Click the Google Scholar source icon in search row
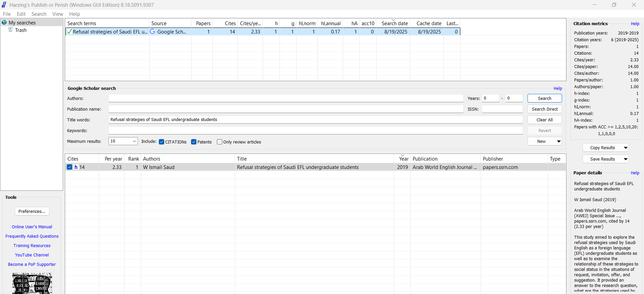The width and height of the screenshot is (644, 294). 152,32
